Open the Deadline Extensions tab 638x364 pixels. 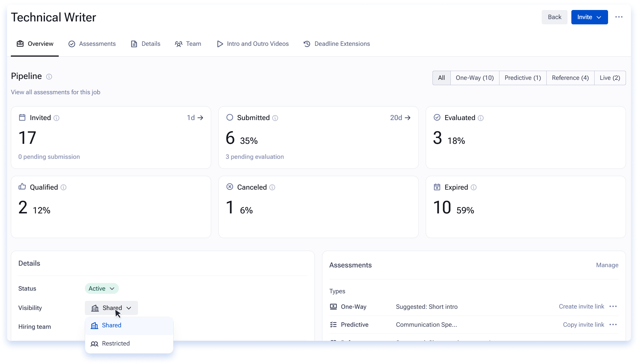tap(337, 44)
